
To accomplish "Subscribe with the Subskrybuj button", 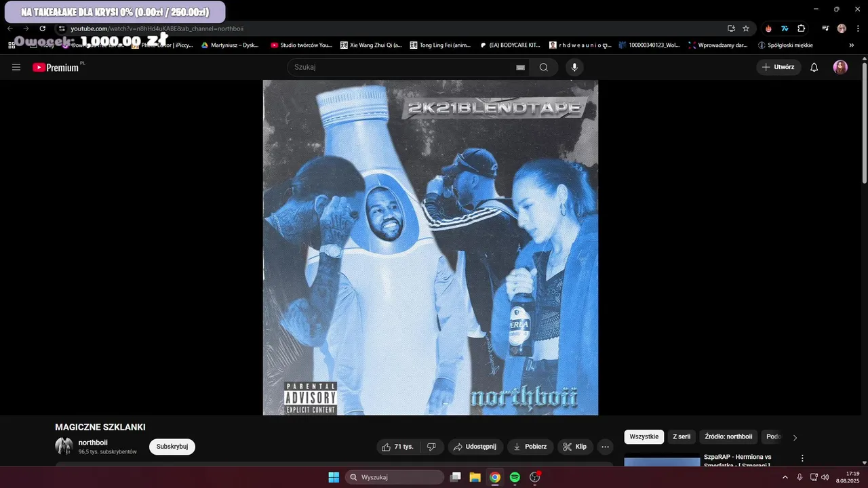I will point(172,447).
